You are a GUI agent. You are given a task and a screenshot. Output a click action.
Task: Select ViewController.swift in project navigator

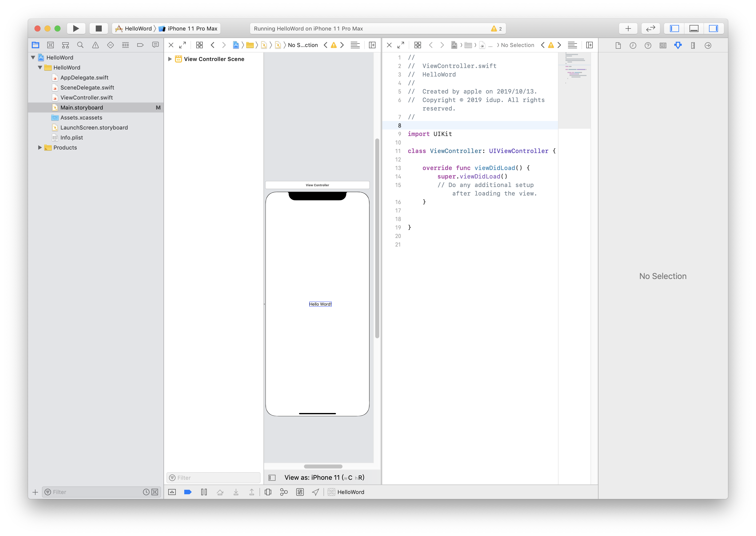point(86,98)
